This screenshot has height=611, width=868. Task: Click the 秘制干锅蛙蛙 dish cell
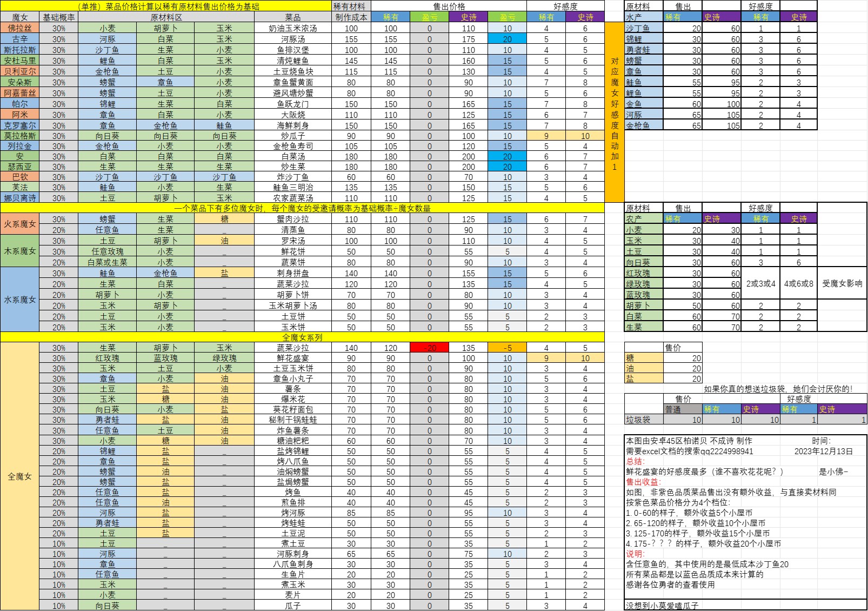point(292,420)
